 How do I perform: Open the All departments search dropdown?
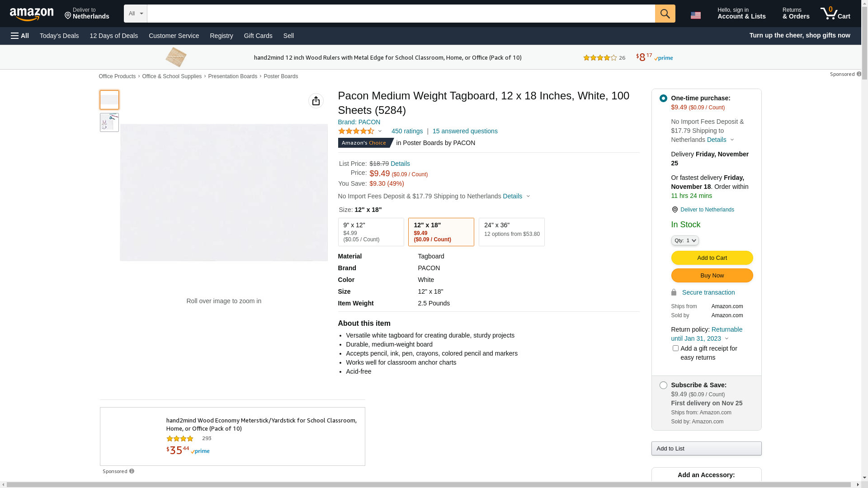[x=135, y=14]
